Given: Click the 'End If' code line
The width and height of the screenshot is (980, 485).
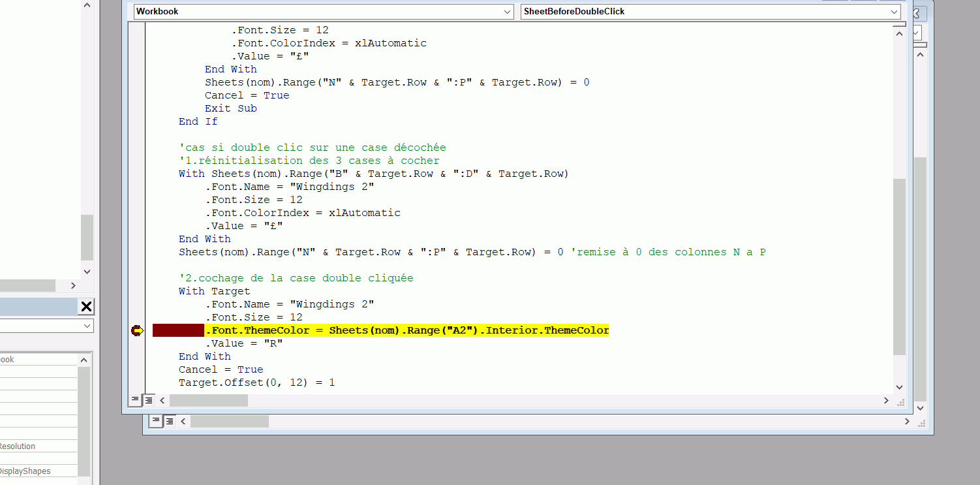Looking at the screenshot, I should tap(198, 121).
